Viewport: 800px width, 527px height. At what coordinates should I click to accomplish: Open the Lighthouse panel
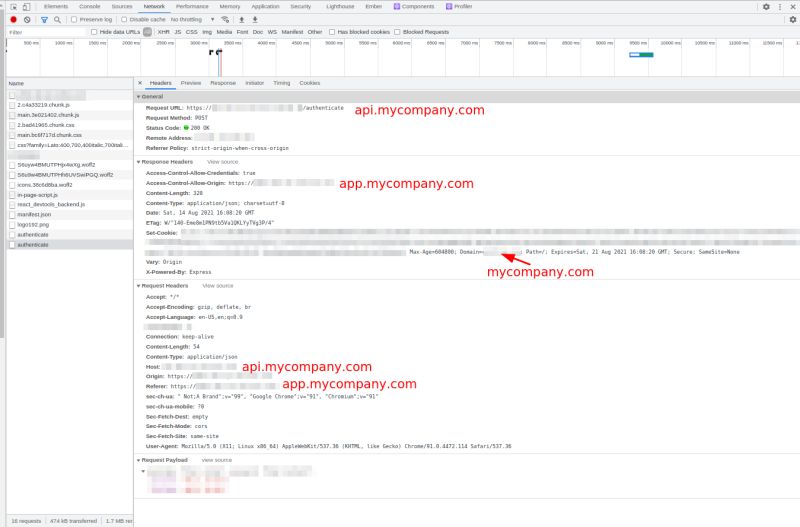click(340, 7)
